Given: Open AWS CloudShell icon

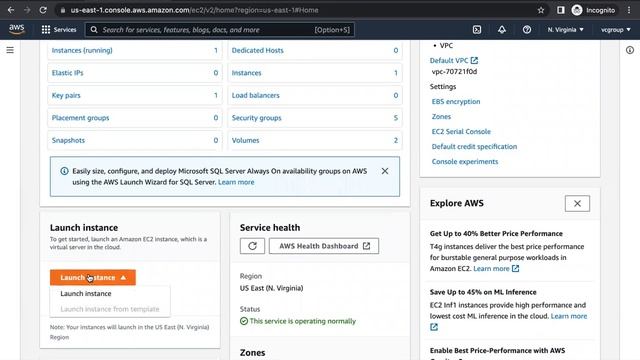Looking at the screenshot, I should click(x=477, y=30).
